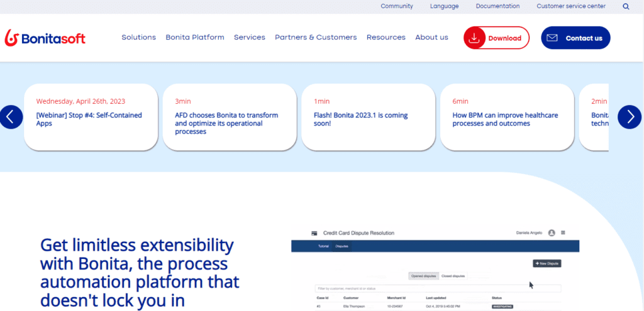Open the Services menu
Viewport: 644px width, 311px height.
pyautogui.click(x=250, y=37)
